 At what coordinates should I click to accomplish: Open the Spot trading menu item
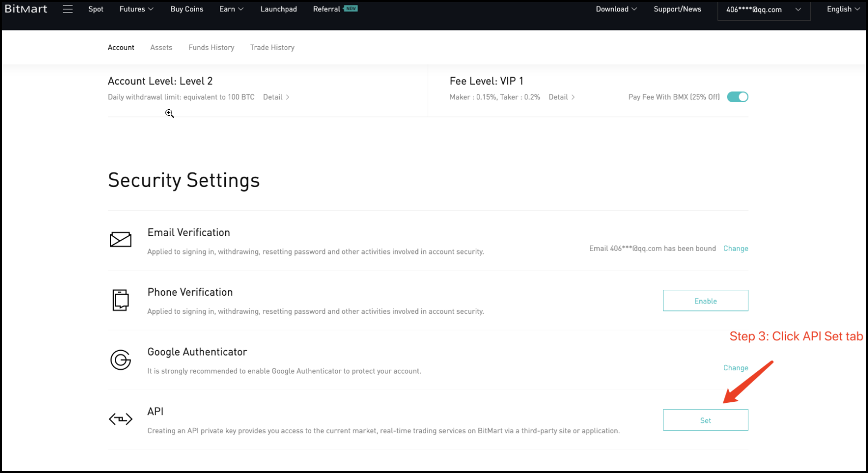[96, 9]
